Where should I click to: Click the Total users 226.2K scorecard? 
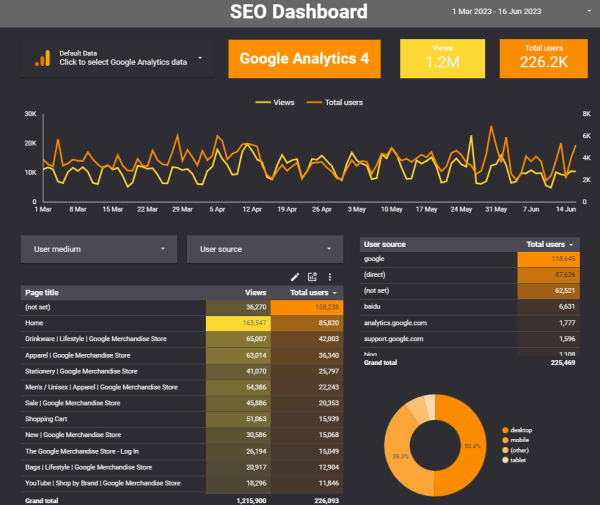[544, 59]
